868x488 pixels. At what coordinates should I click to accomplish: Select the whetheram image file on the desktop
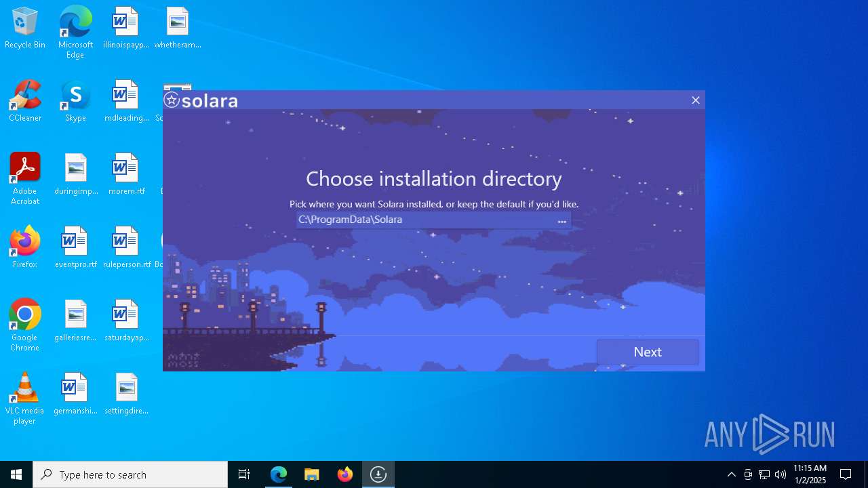click(178, 28)
